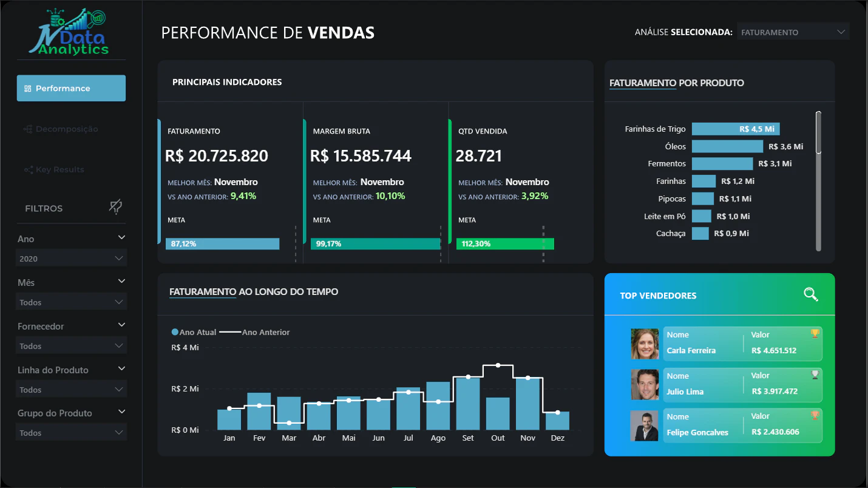Click the search magnifier in Top Vendedores

[811, 295]
